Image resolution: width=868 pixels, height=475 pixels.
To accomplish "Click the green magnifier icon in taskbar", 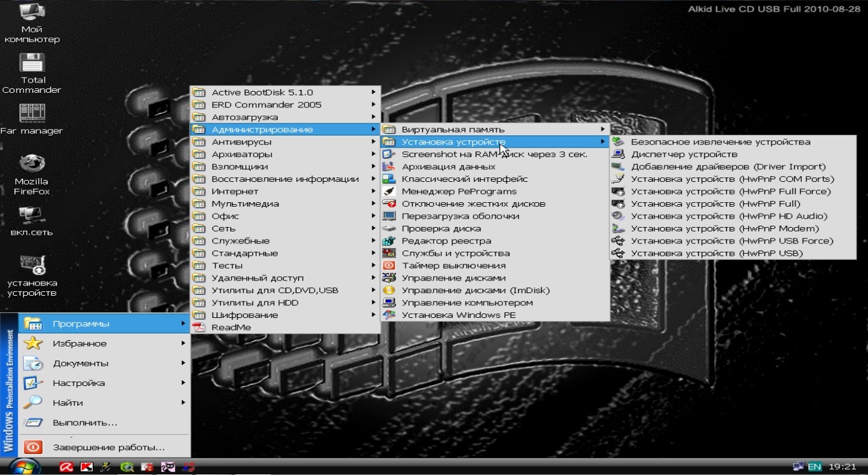I will pyautogui.click(x=127, y=467).
